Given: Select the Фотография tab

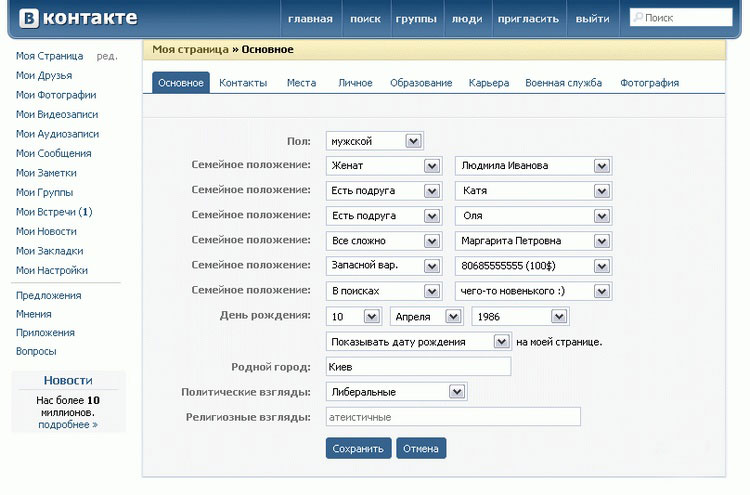Looking at the screenshot, I should point(649,83).
